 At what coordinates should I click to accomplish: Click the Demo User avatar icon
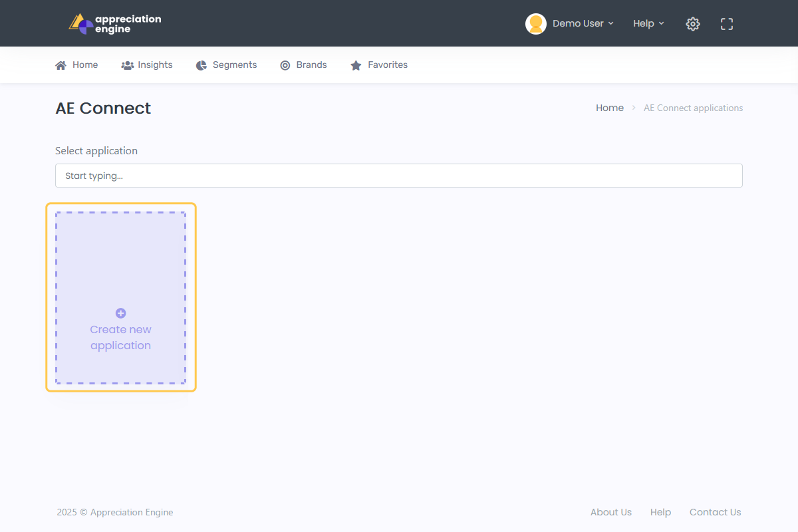(536, 23)
